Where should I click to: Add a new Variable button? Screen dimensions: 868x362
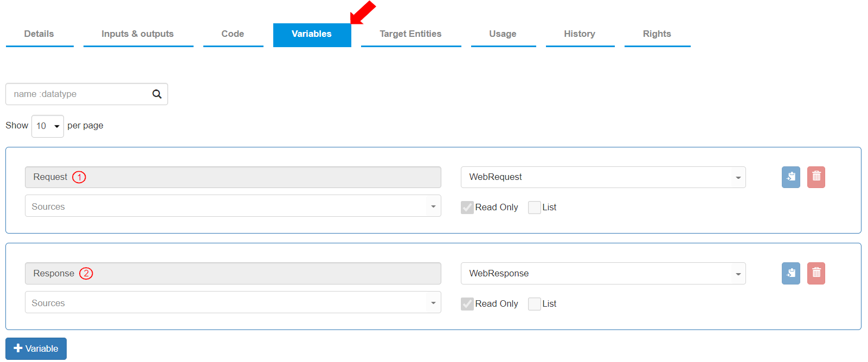pos(36,348)
